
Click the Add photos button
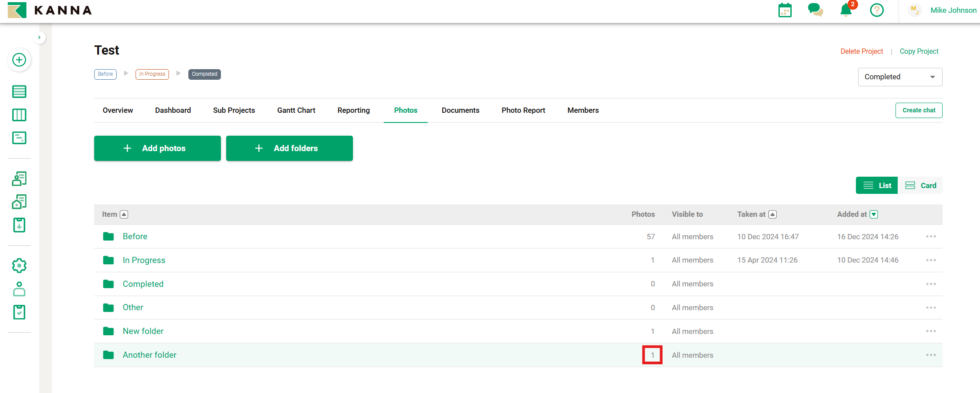(x=157, y=148)
